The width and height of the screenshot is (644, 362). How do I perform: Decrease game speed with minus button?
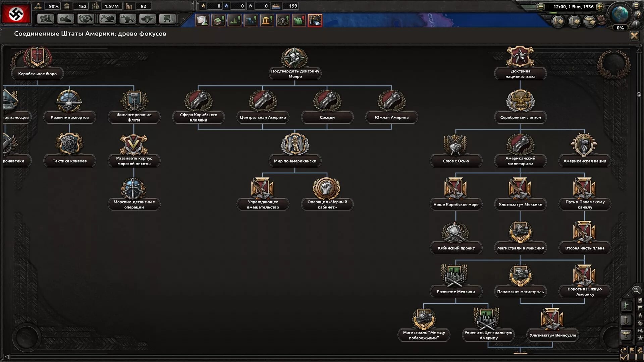541,6
